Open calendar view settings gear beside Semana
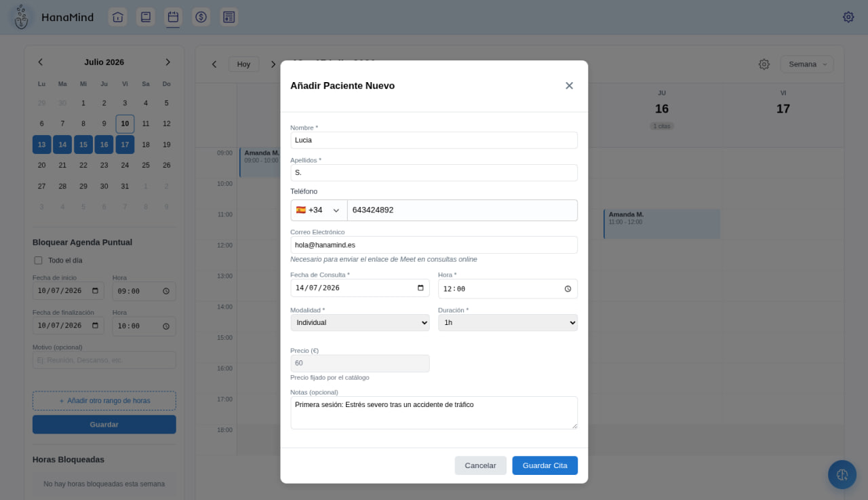The width and height of the screenshot is (868, 500). click(764, 64)
